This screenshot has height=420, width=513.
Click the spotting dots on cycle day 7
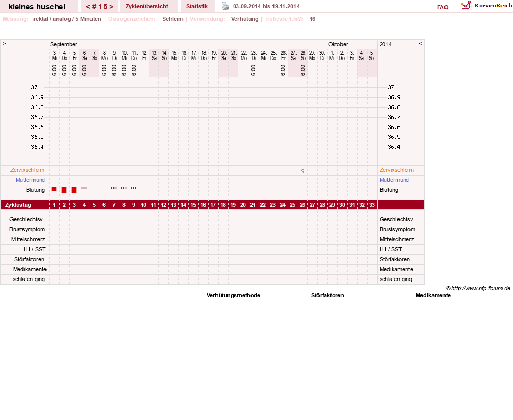114,188
